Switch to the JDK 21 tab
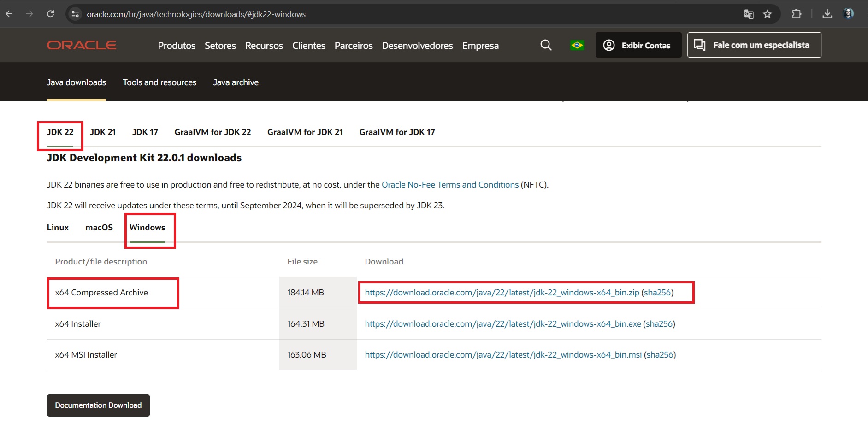This screenshot has height=423, width=868. tap(103, 132)
